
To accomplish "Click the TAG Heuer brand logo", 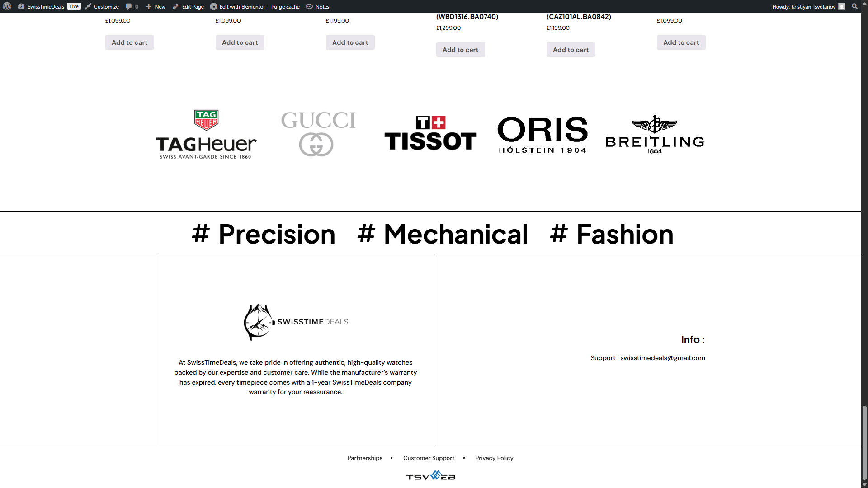I will (x=206, y=134).
